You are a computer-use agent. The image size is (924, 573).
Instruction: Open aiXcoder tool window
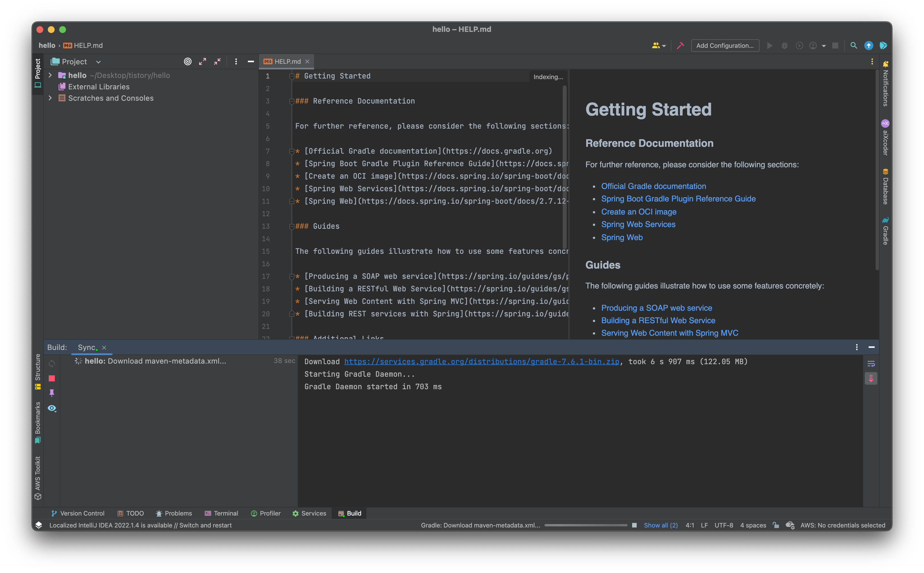pos(885,138)
